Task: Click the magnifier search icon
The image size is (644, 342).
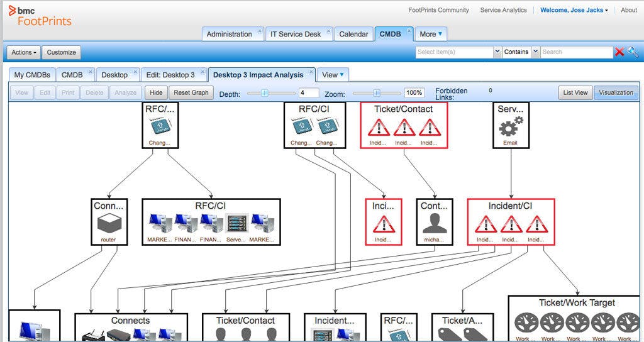Action: point(633,52)
